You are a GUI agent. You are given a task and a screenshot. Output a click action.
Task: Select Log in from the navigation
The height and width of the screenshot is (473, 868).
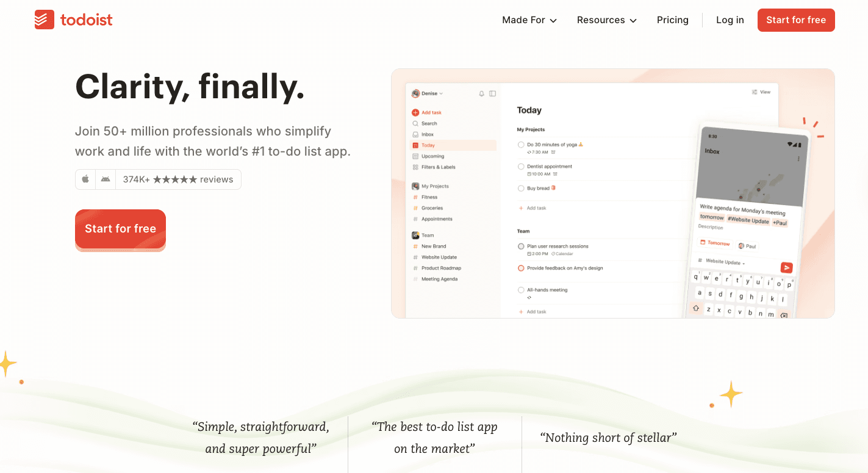tap(730, 20)
